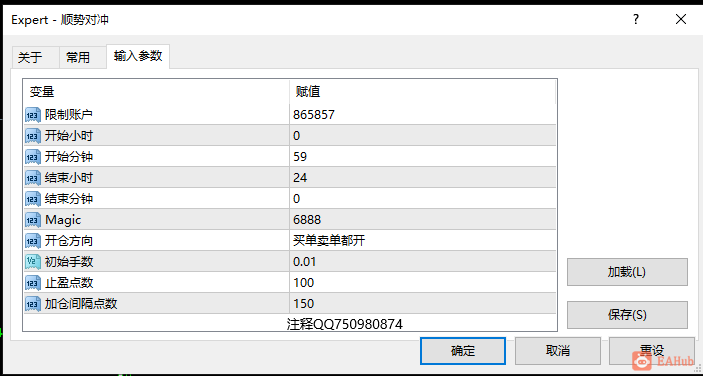Click the 确定 button

(463, 350)
